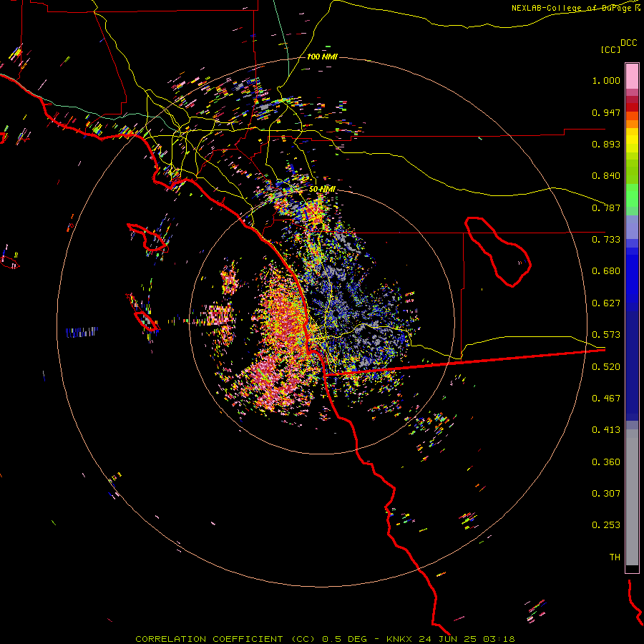Click the 0.573 scale value
This screenshot has height=644, width=644.
click(606, 335)
